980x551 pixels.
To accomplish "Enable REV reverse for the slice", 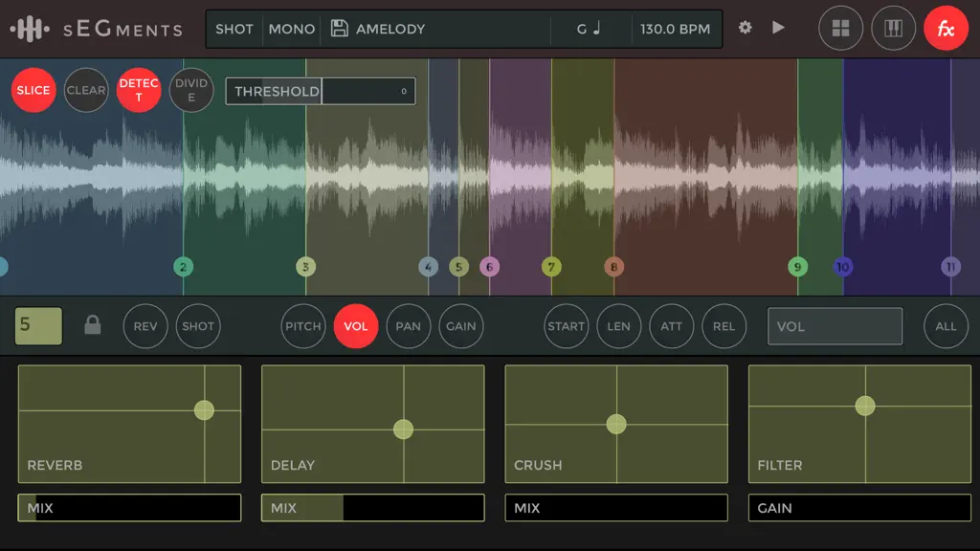I will (x=145, y=326).
